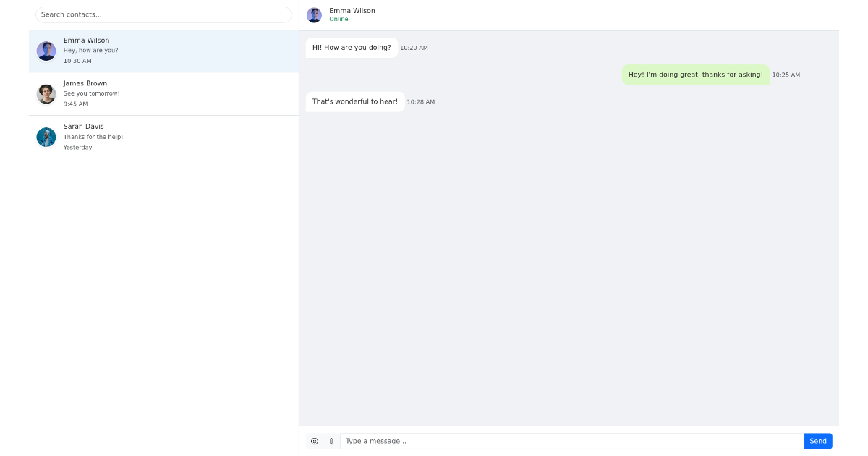This screenshot has height=456, width=868.
Task: Click the 10:25 AM message timestamp
Action: point(786,75)
